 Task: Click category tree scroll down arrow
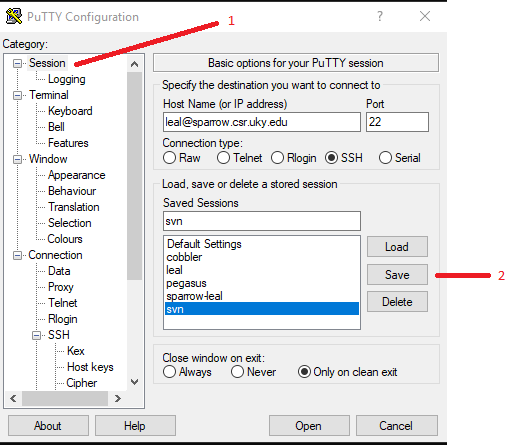[134, 382]
